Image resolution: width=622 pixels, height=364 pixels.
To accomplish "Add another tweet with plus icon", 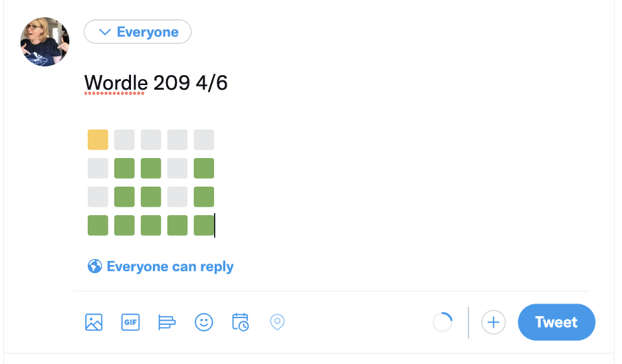I will click(x=493, y=323).
